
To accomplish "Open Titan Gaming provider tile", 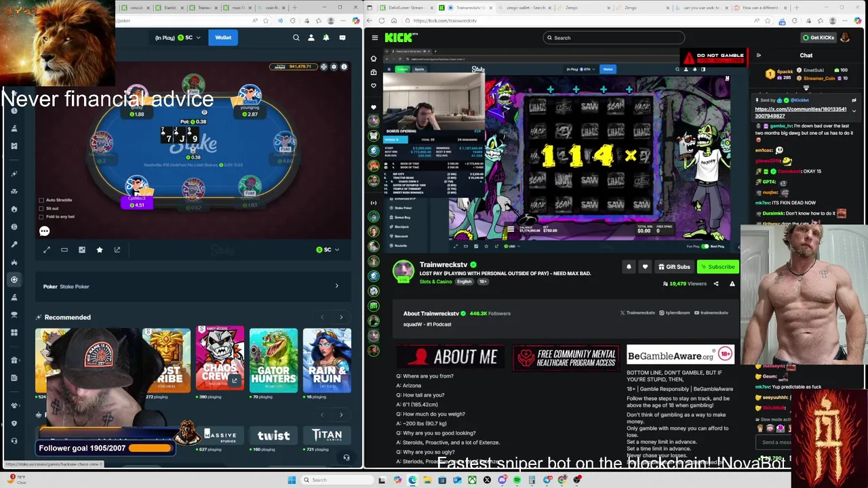I will (x=327, y=435).
